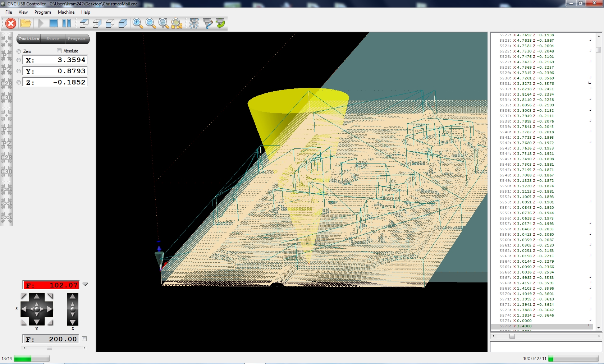The image size is (604, 364).
Task: Click the zoom in magnifier icon
Action: click(x=137, y=23)
